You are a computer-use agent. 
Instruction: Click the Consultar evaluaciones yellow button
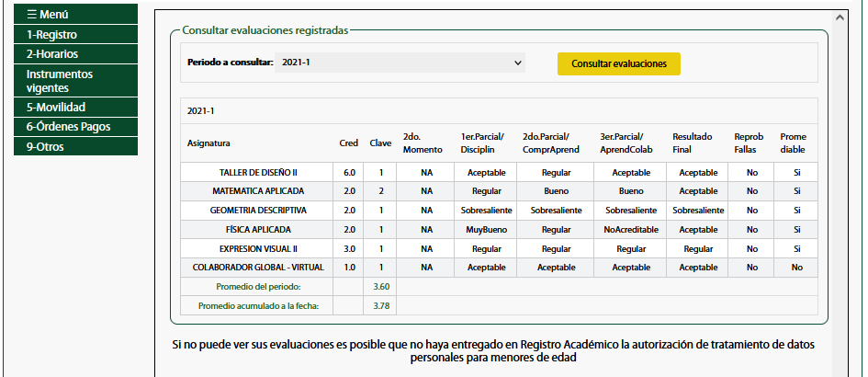pos(619,63)
